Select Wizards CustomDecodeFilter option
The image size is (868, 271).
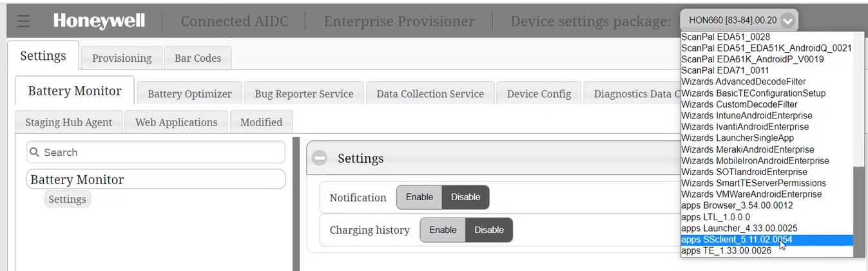767,104
